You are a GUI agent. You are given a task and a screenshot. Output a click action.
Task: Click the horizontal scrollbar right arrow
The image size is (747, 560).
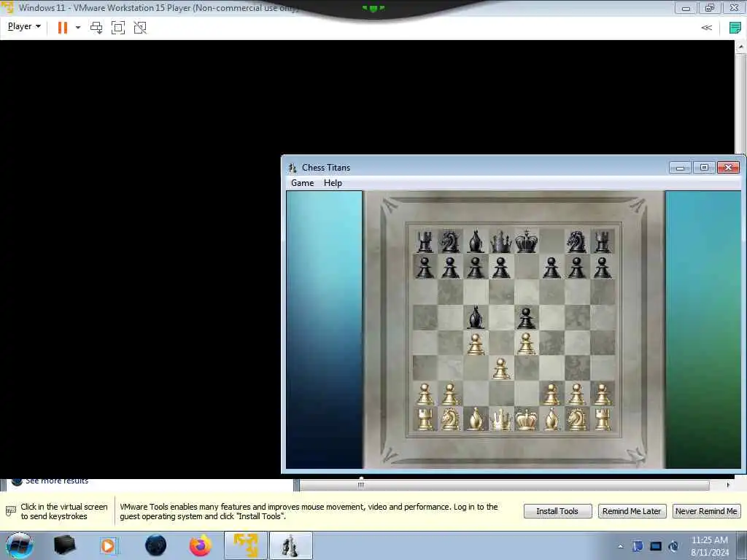(x=728, y=485)
